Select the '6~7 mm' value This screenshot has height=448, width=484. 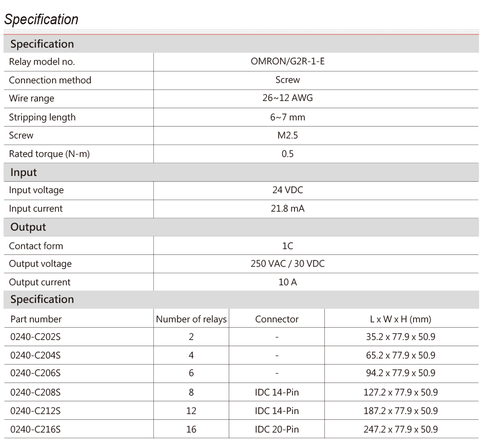point(287,117)
